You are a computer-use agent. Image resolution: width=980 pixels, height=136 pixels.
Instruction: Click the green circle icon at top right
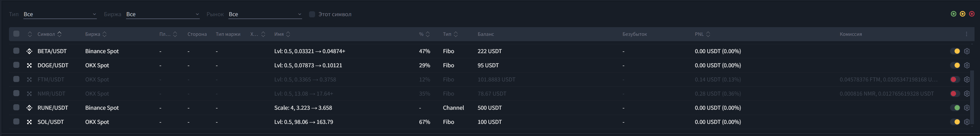(953, 14)
